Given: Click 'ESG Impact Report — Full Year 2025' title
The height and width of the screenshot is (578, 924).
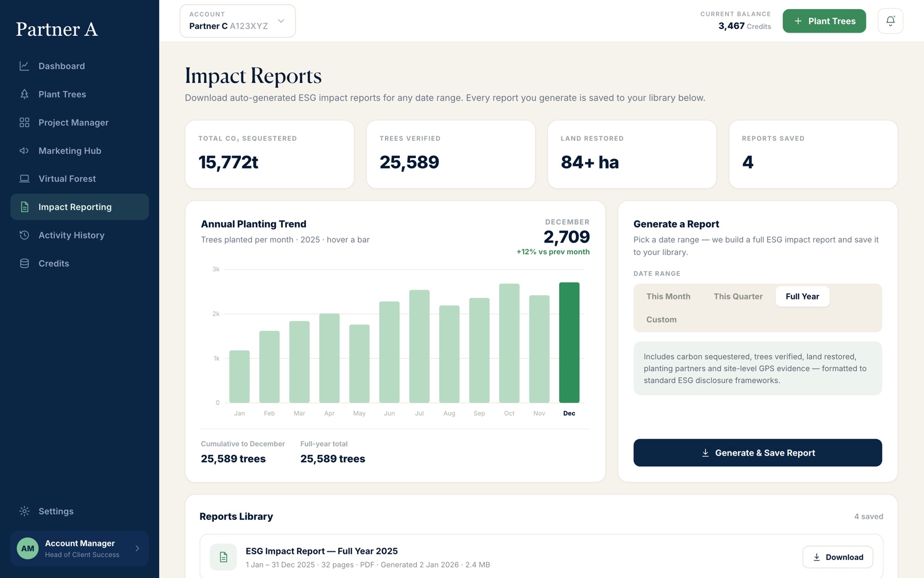Looking at the screenshot, I should pyautogui.click(x=321, y=551).
